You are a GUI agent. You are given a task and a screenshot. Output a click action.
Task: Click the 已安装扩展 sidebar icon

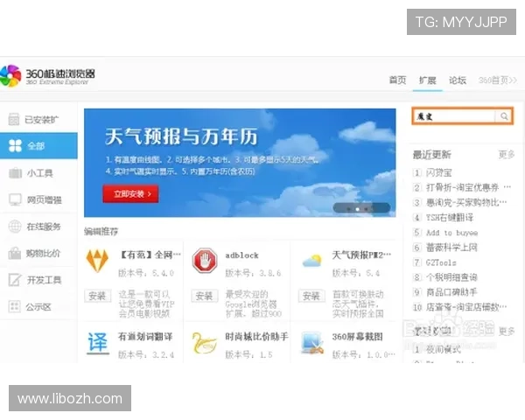pos(14,119)
